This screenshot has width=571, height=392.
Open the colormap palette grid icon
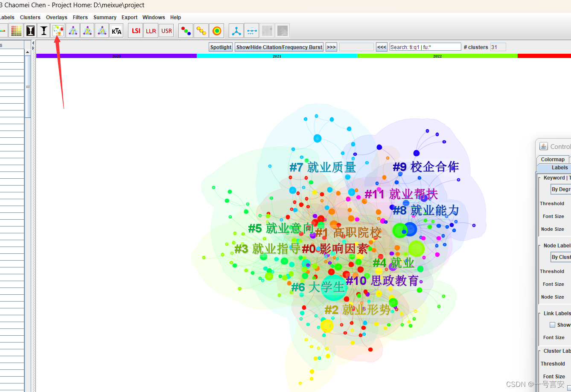[x=16, y=31]
